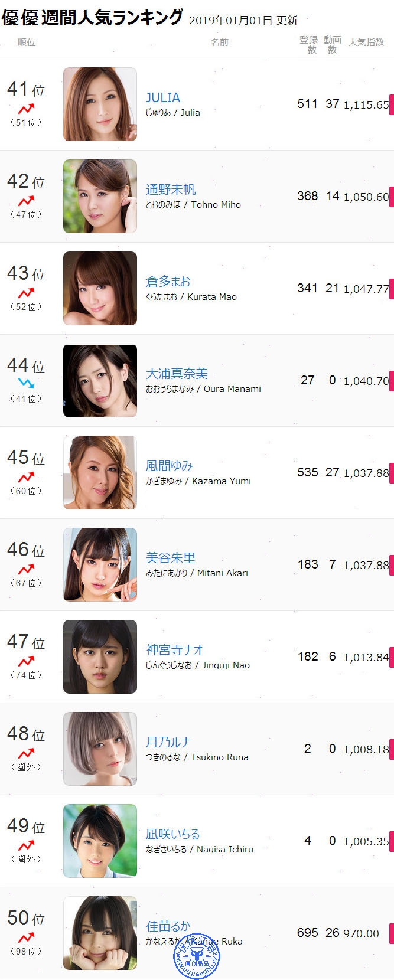Click the 人気指数 column header
This screenshot has width=394, height=980.
tap(366, 42)
